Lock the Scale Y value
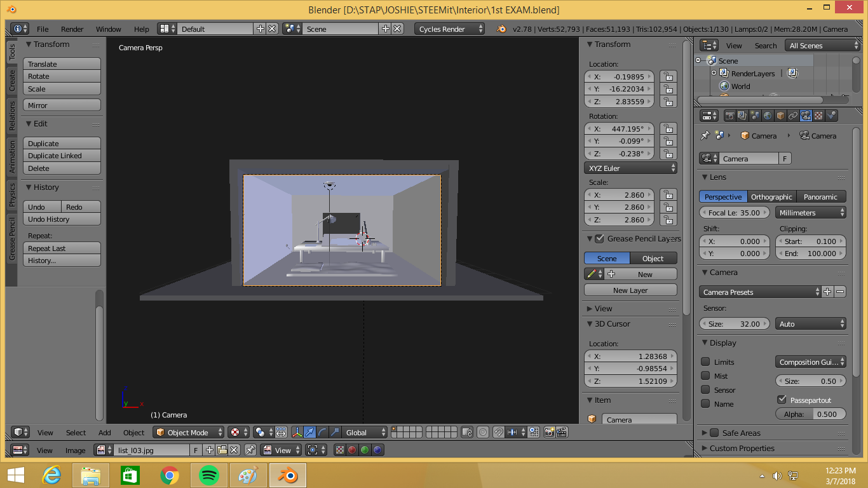Image resolution: width=868 pixels, height=488 pixels. pyautogui.click(x=668, y=207)
